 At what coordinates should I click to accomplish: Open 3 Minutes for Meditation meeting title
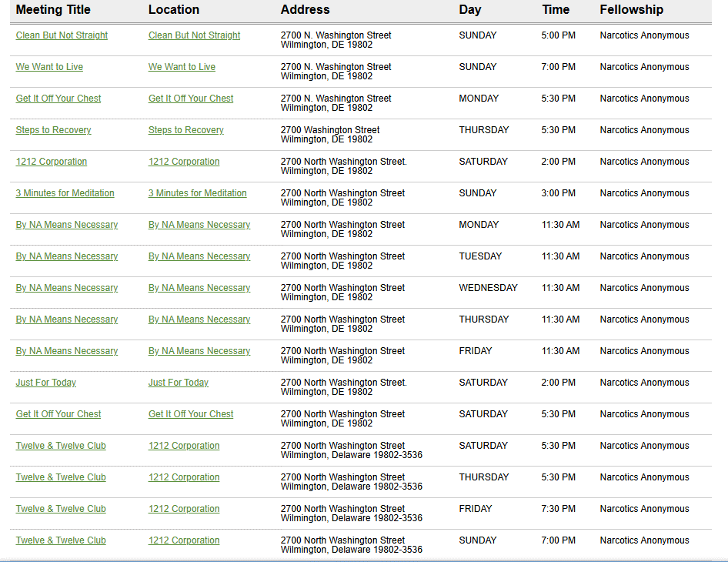coord(65,193)
